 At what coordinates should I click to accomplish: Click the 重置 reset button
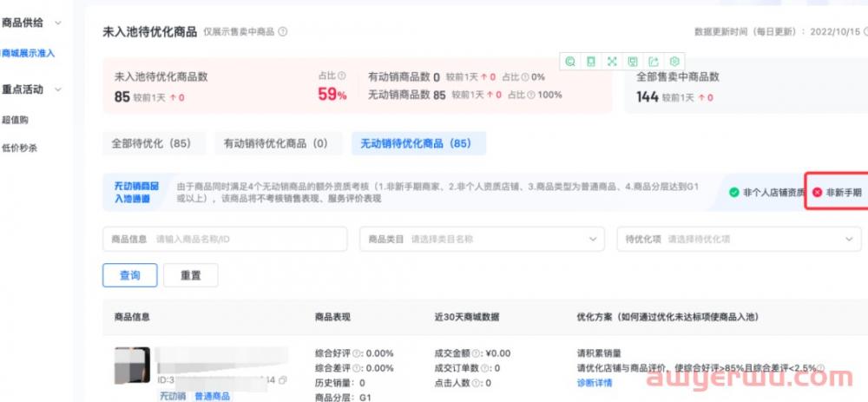click(190, 275)
